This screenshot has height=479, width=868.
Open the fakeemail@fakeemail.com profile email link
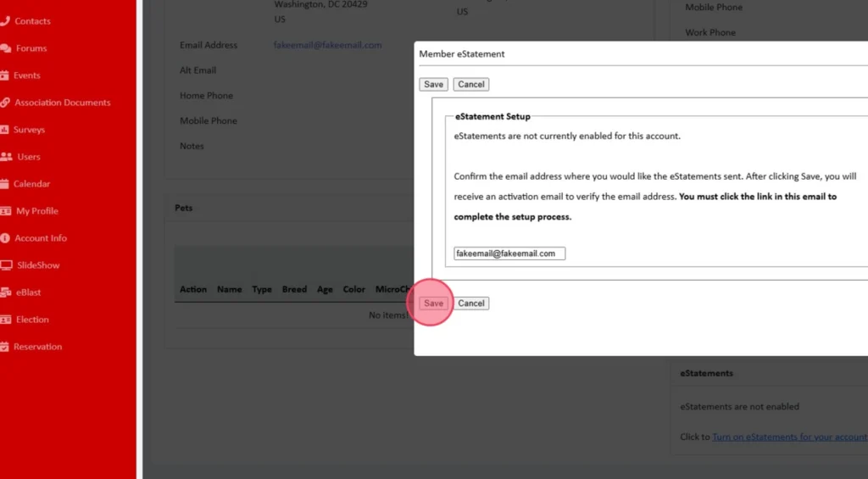point(327,45)
